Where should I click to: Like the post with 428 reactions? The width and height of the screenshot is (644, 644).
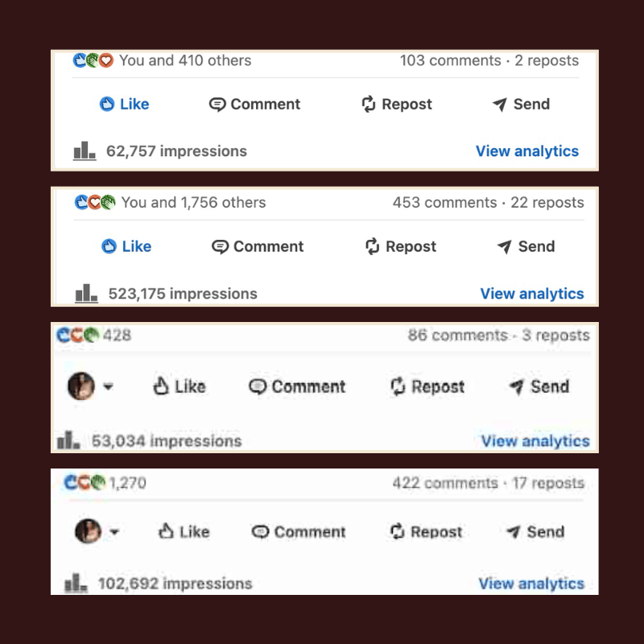[x=179, y=386]
